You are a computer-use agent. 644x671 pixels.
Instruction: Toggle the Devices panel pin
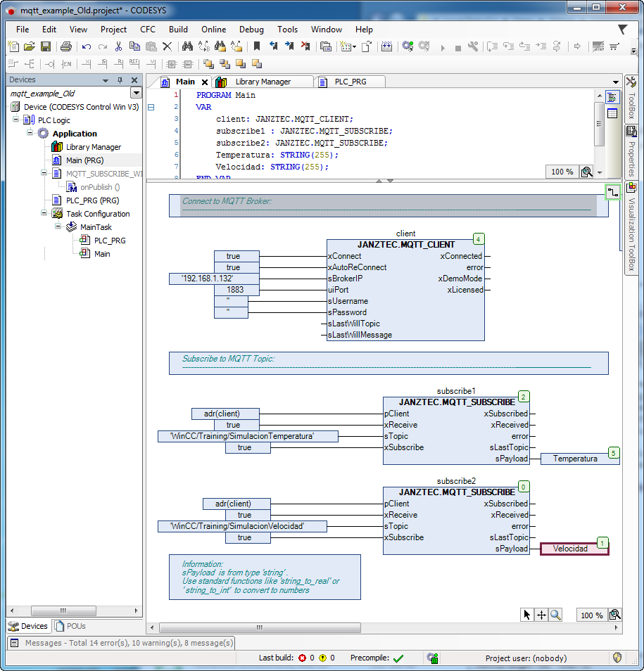point(120,80)
